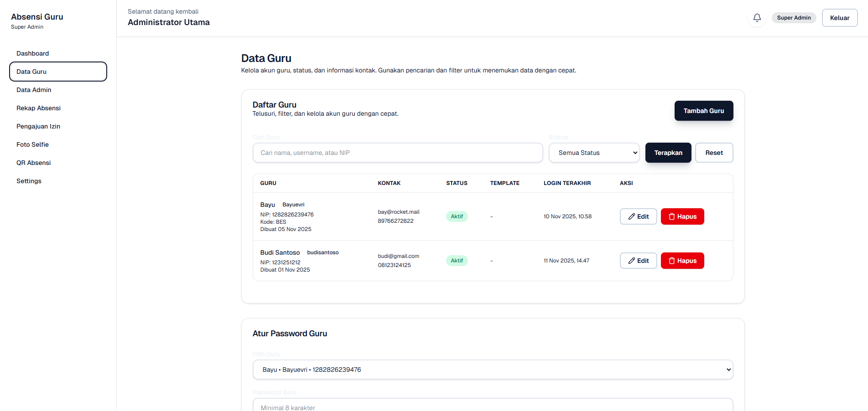The width and height of the screenshot is (868, 411).
Task: Open the Foto Selfie section
Action: click(x=32, y=144)
